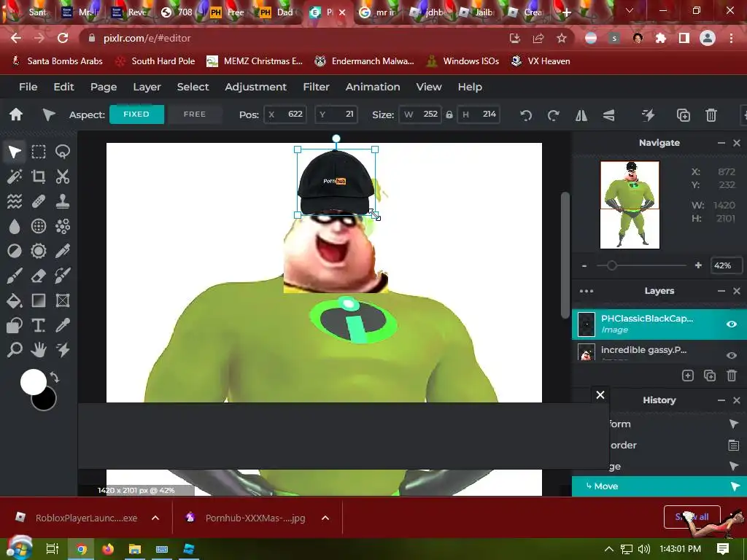Open the Animation menu
Image resolution: width=747 pixels, height=560 pixels.
tap(373, 87)
